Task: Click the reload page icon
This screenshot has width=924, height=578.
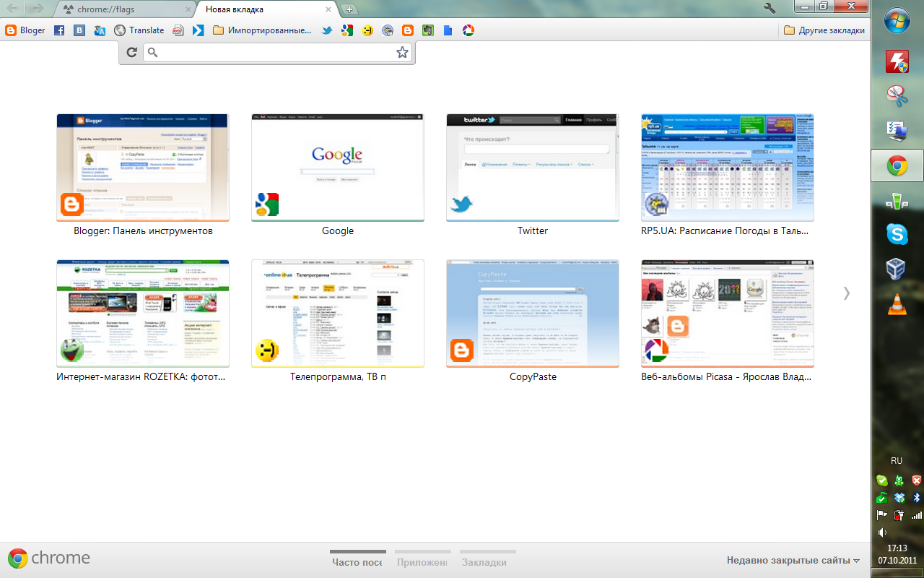Action: (x=131, y=52)
